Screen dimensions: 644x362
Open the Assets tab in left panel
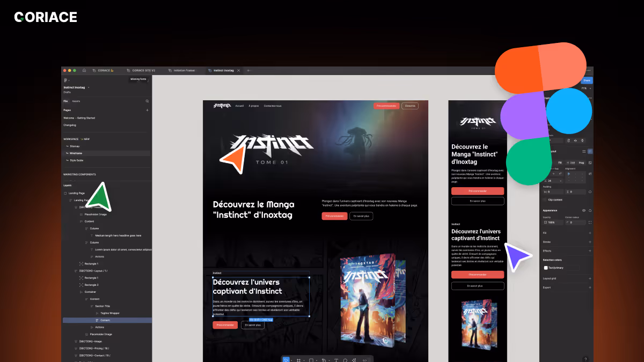[x=76, y=101]
